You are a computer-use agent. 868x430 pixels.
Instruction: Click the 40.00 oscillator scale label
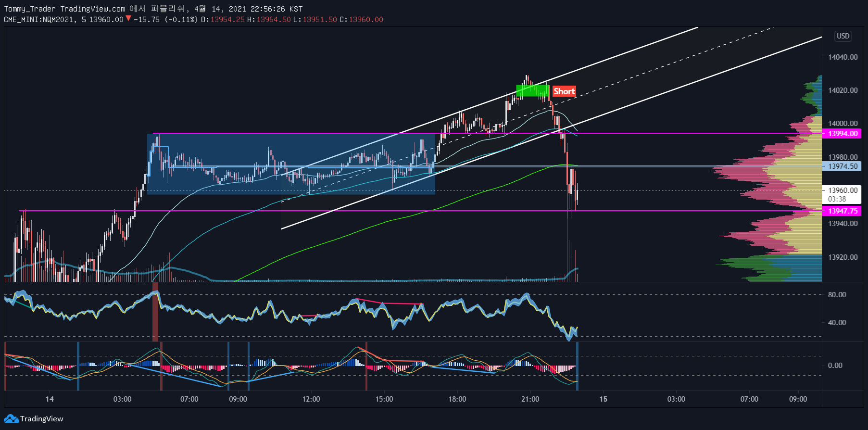pos(837,323)
